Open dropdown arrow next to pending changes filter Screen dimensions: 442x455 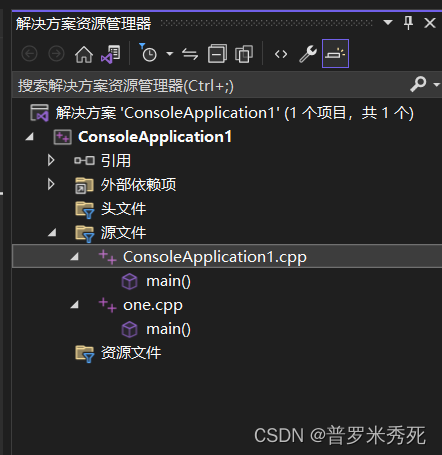170,53
